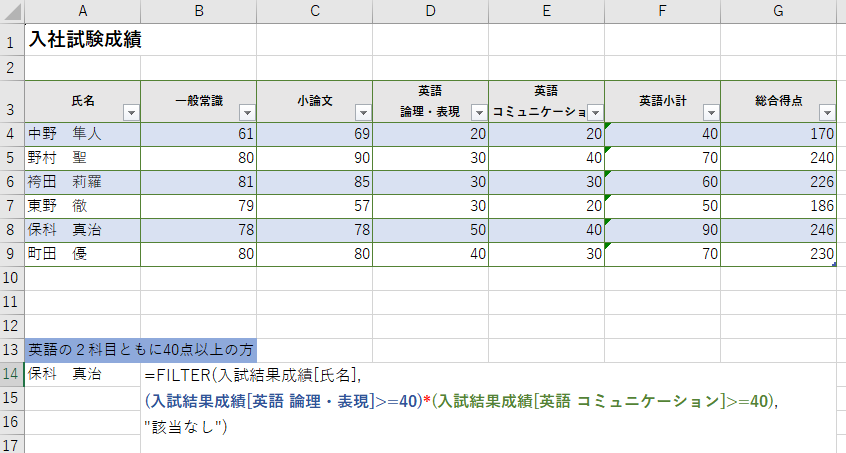
Task: Open the 氏名 column filter dropdown
Action: pos(131,112)
